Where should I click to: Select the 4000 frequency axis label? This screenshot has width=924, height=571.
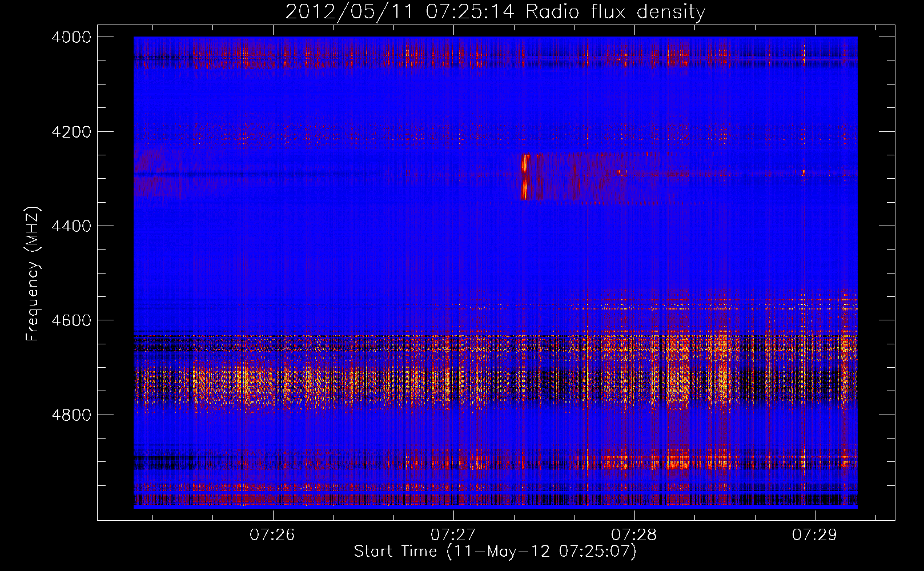pos(71,37)
